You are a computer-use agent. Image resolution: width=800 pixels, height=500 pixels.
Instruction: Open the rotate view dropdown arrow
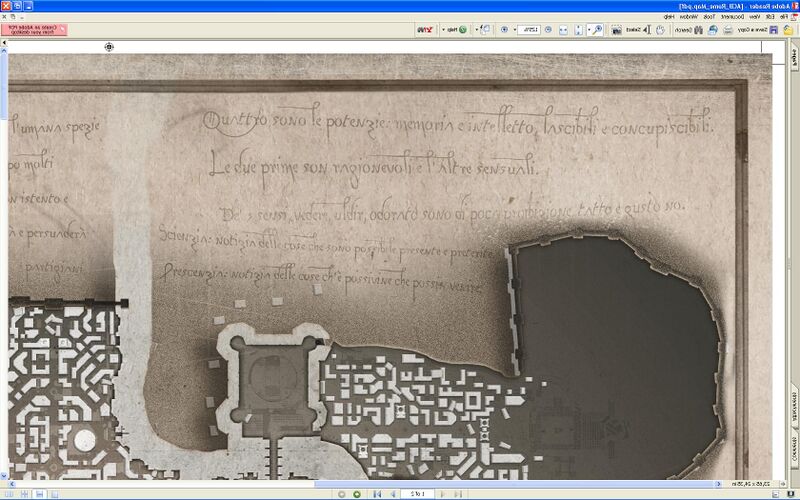click(x=477, y=30)
